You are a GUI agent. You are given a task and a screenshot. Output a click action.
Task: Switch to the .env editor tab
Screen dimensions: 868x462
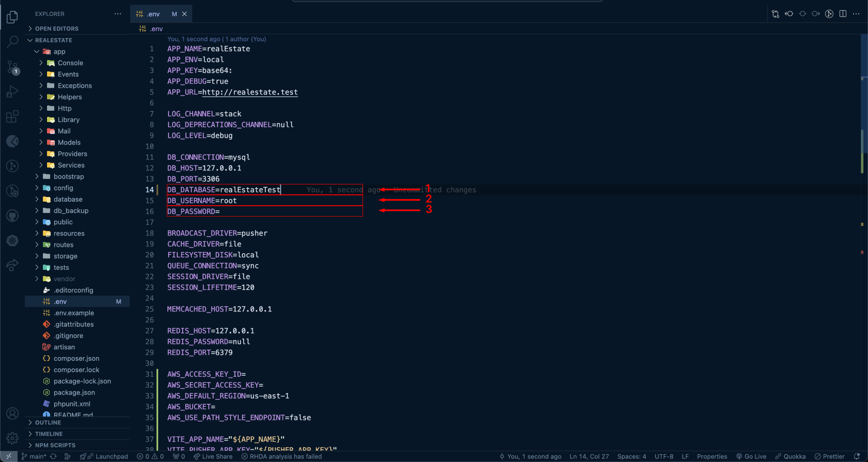coord(154,14)
